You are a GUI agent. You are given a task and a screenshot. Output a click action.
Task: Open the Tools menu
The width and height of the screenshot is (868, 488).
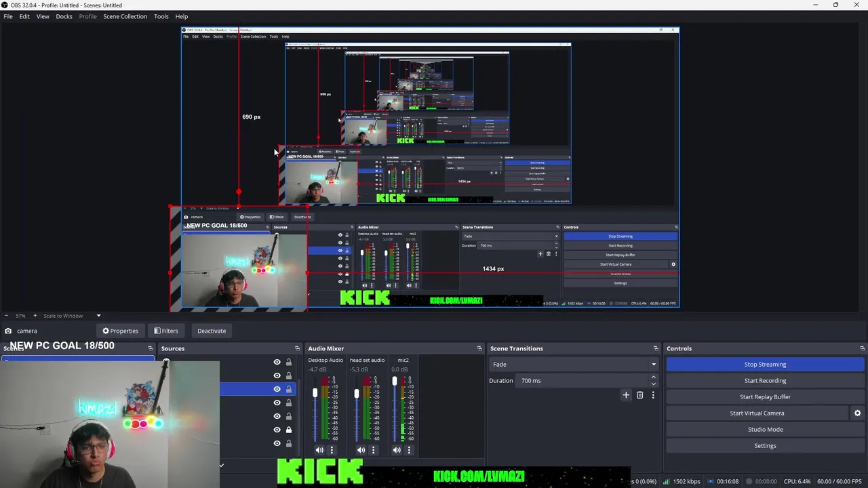161,16
